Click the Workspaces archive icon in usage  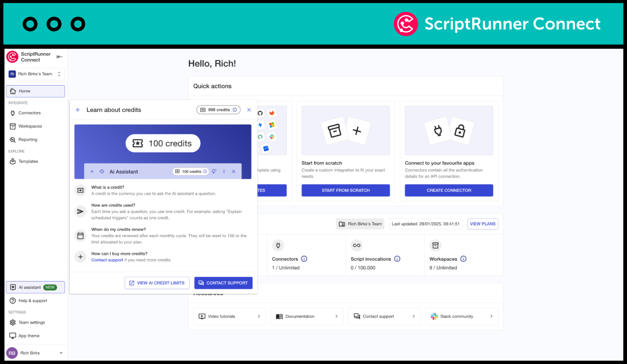click(435, 245)
